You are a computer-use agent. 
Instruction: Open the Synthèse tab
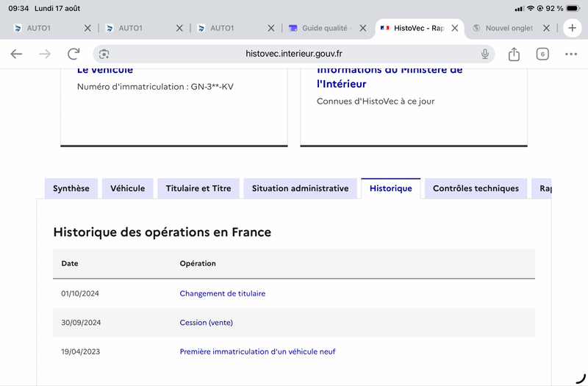(71, 188)
